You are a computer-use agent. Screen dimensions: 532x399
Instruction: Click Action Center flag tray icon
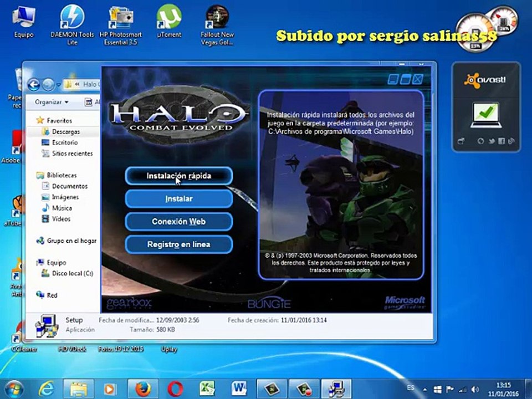click(450, 390)
